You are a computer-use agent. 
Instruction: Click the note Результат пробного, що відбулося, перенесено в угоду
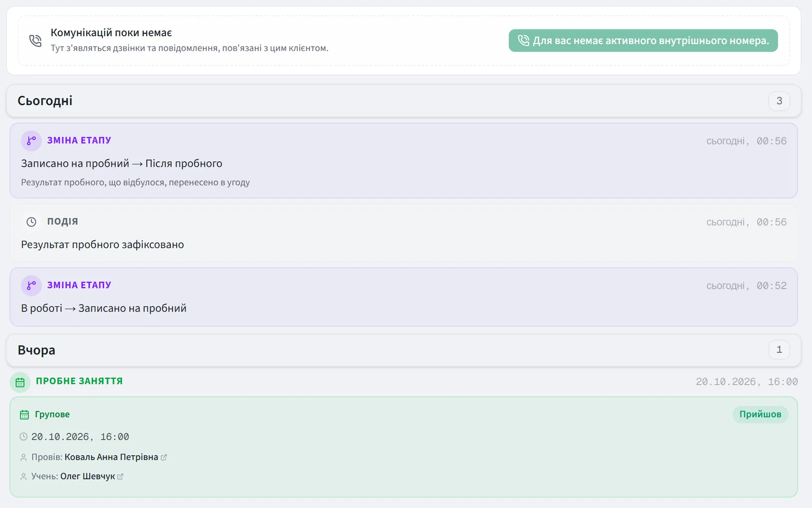point(135,182)
